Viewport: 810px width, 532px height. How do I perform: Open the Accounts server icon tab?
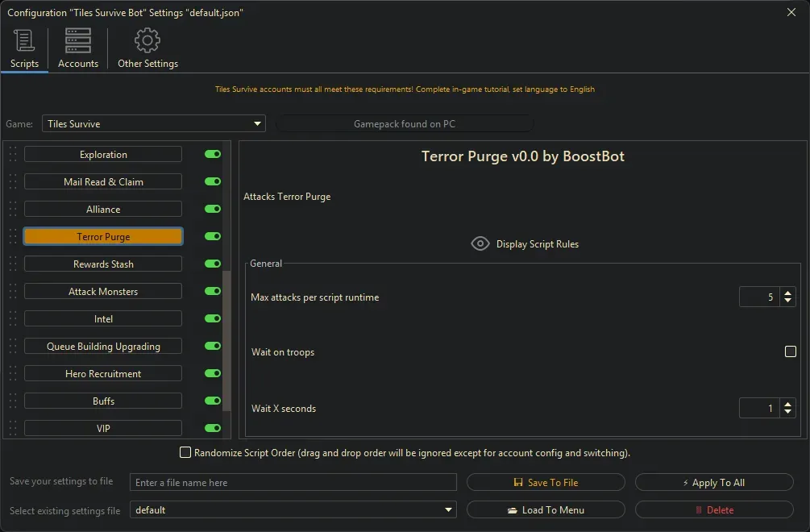78,40
